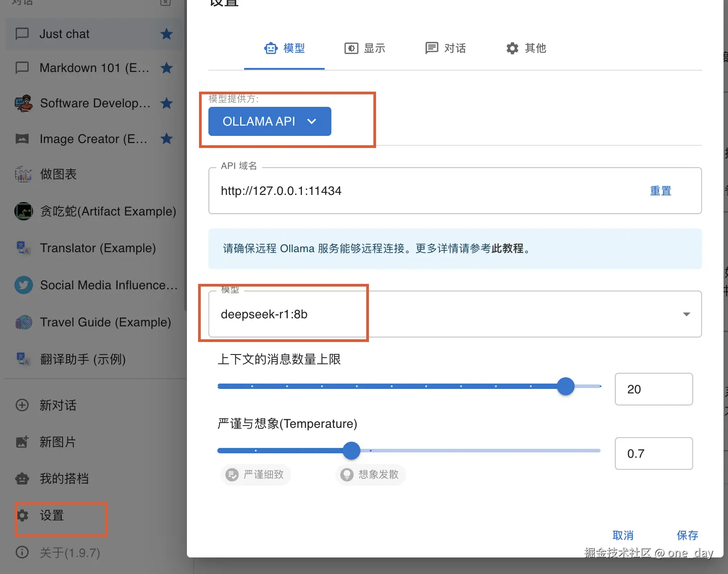Viewport: 728px width, 574px height.
Task: Select the Translator (Example) icon
Action: coord(23,248)
